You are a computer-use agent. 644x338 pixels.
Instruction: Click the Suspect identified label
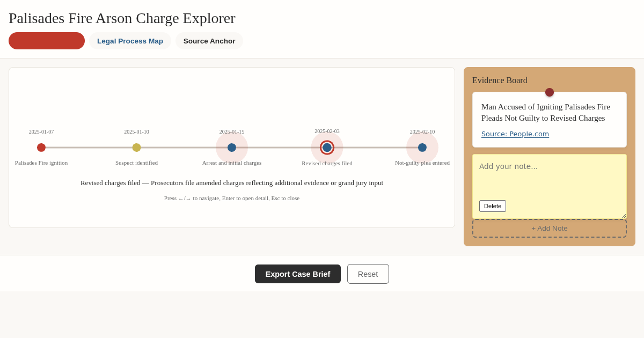[136, 163]
